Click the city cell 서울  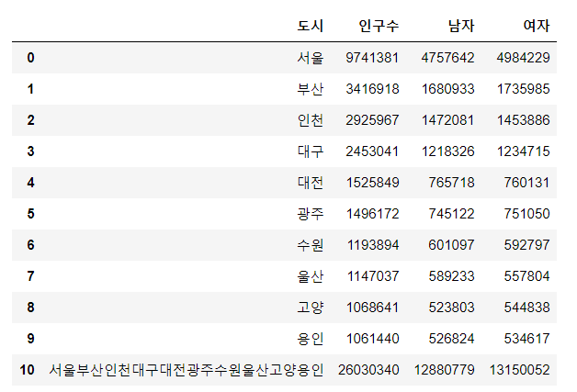(x=311, y=58)
